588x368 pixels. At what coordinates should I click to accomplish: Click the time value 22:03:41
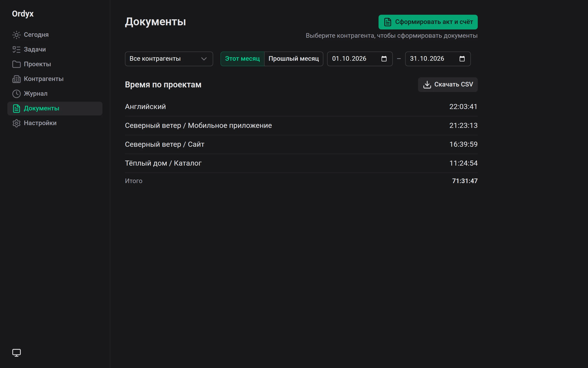tap(463, 107)
